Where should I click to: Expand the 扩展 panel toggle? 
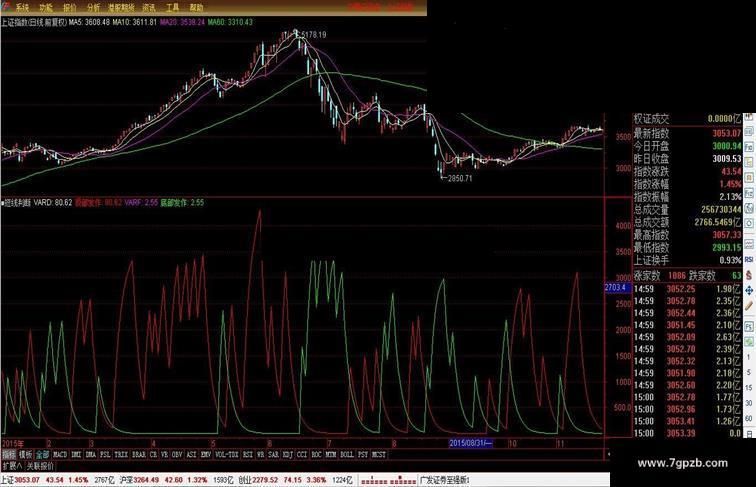[12, 466]
